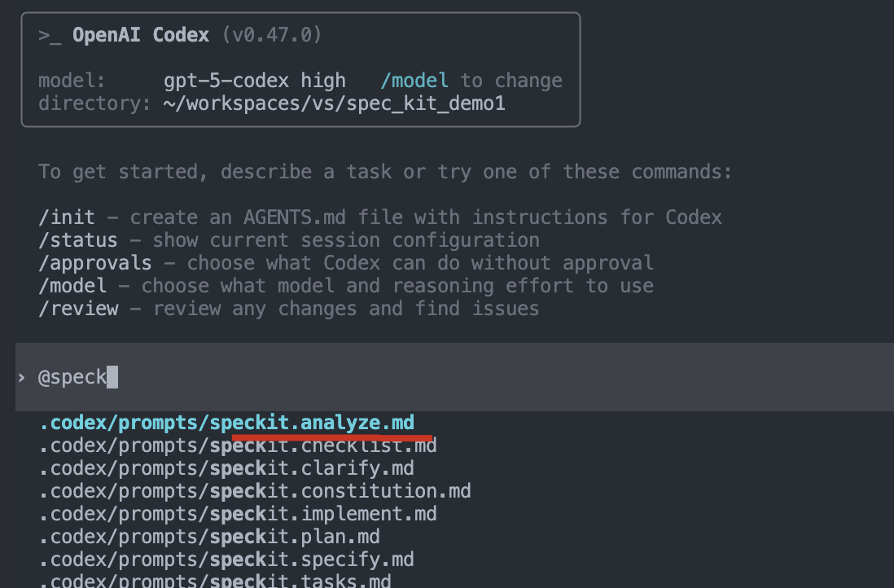Click the (v0.47.0) version label

(272, 35)
